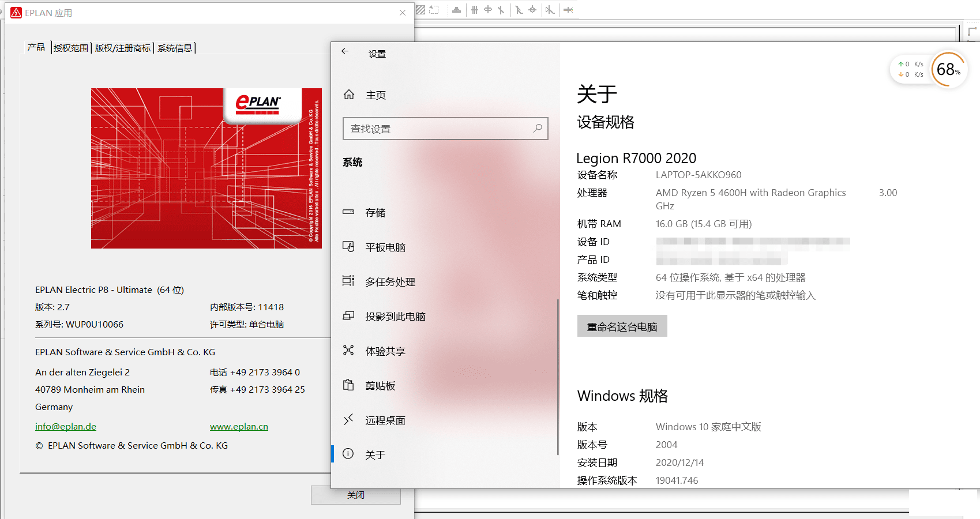Click the three-vertical-lines symbol icon
Screen dimensions: 980x519
475,10
